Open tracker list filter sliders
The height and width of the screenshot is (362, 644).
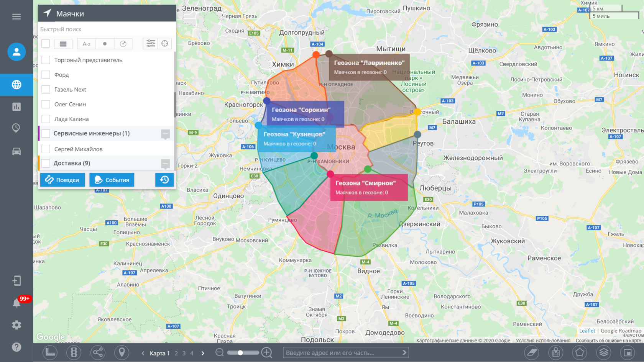(151, 44)
